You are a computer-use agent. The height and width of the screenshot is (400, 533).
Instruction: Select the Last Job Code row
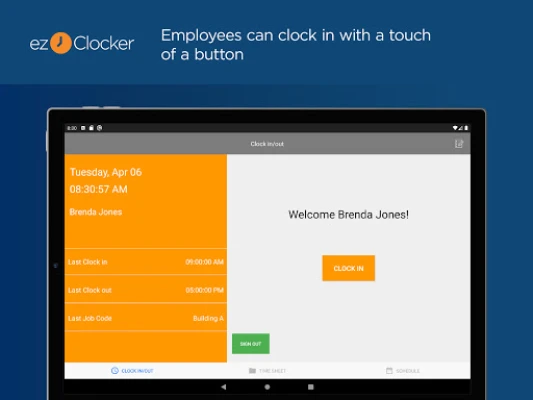pyautogui.click(x=145, y=318)
